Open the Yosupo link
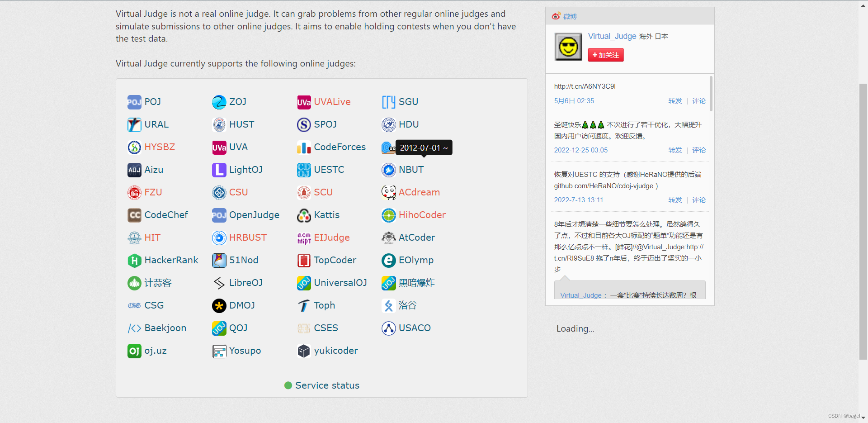 pyautogui.click(x=245, y=351)
